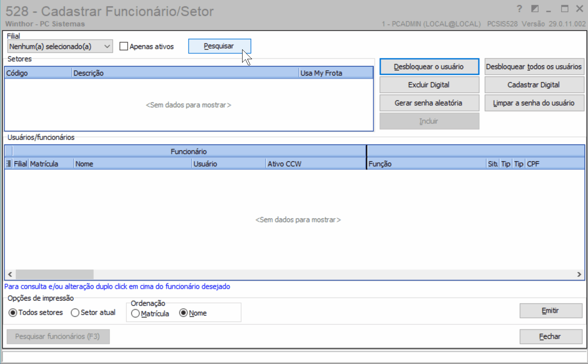
Task: Maximize the Cadastrar Funcionário window
Action: pos(565,9)
